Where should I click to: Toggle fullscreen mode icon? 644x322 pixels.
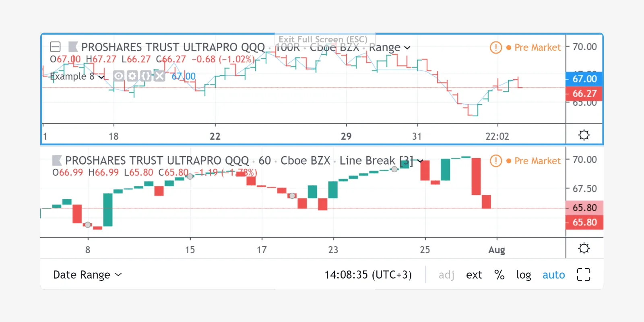click(583, 275)
